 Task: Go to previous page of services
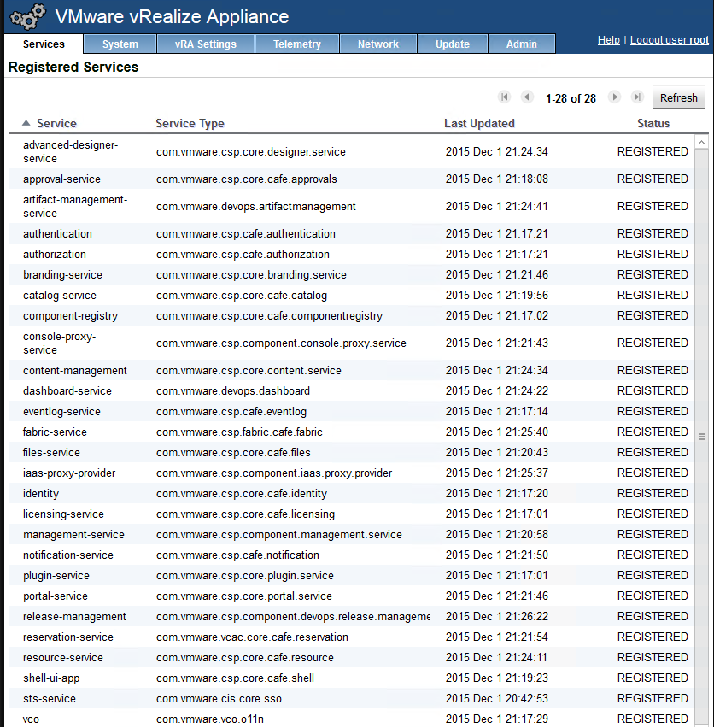coord(527,97)
